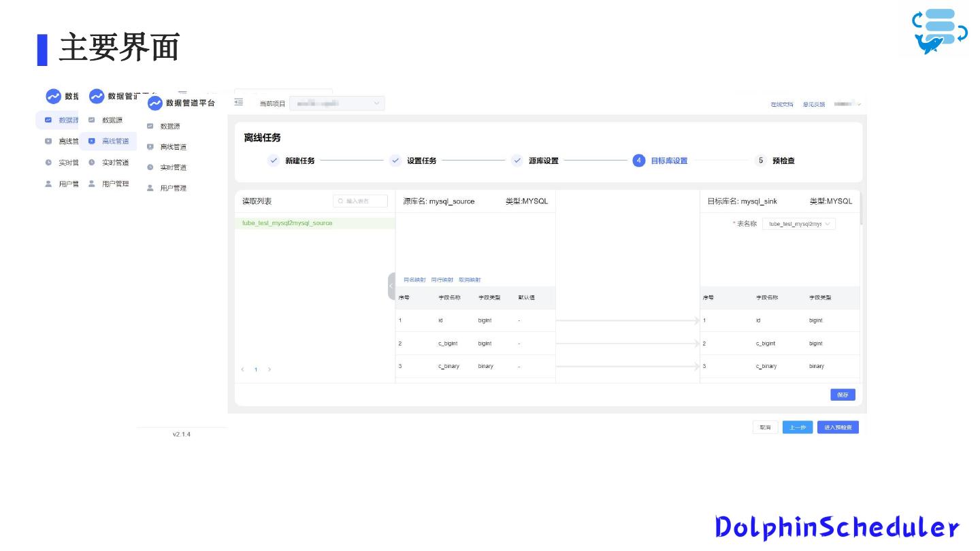Expand the 表名称 table name dropdown
The width and height of the screenshot is (980, 551).
pyautogui.click(x=799, y=224)
